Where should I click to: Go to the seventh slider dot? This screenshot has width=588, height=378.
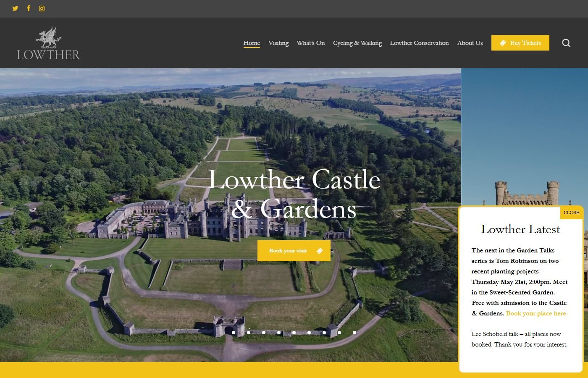click(x=324, y=333)
